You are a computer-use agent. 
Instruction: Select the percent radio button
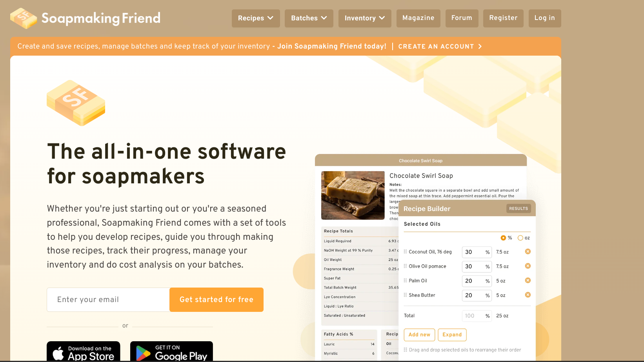[x=503, y=238]
